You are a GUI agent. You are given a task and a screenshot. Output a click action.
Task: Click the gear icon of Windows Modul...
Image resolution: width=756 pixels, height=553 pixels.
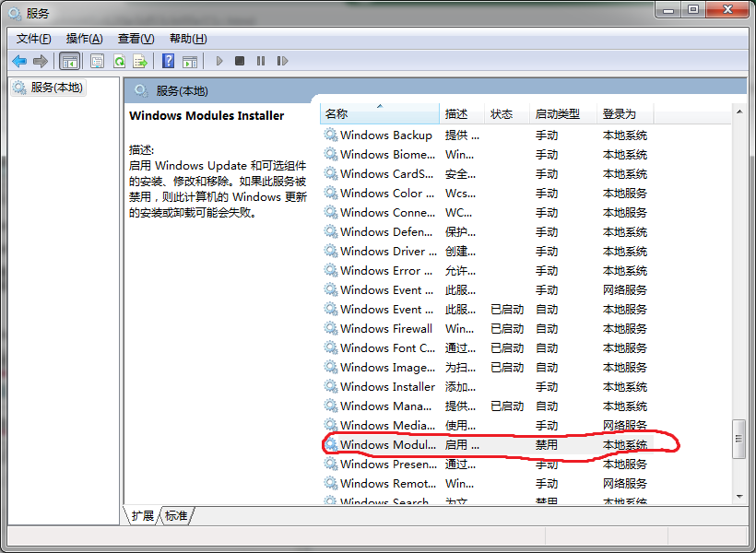click(x=331, y=444)
